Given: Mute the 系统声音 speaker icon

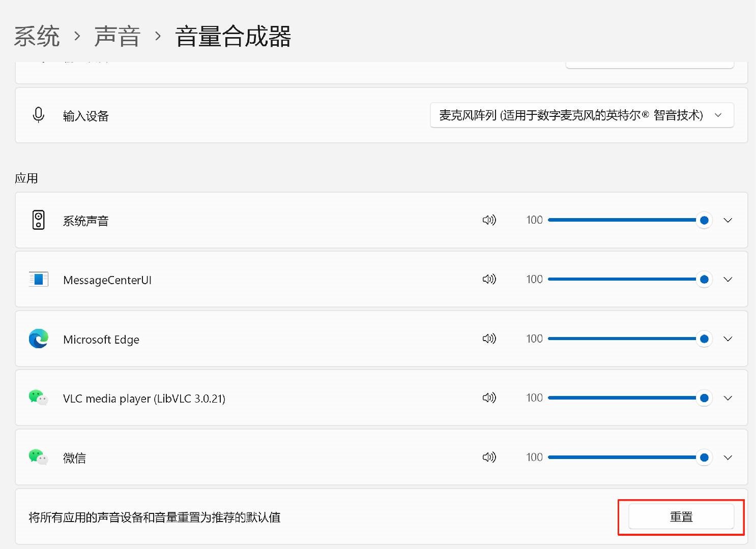Looking at the screenshot, I should click(x=489, y=220).
